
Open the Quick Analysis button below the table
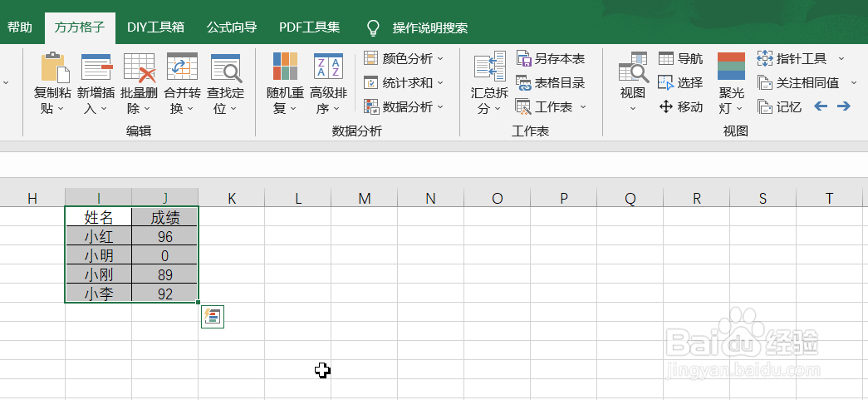pos(213,317)
